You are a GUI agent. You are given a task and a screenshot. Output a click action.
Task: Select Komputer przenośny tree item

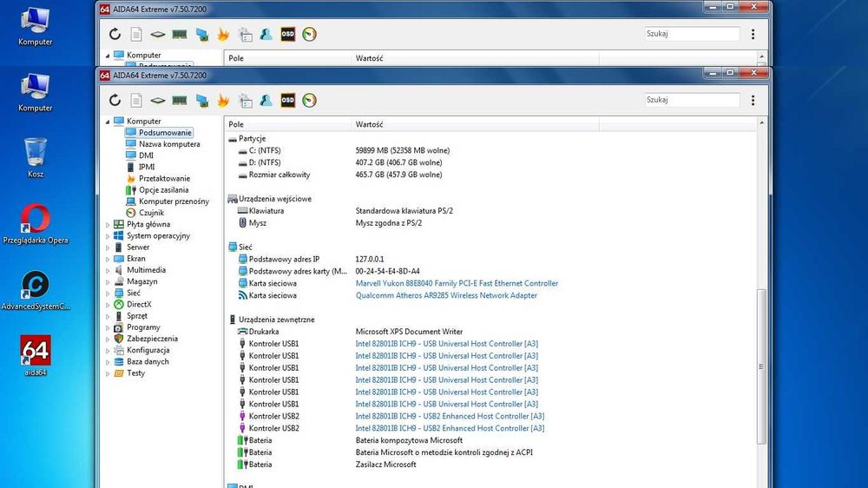[x=174, y=201]
